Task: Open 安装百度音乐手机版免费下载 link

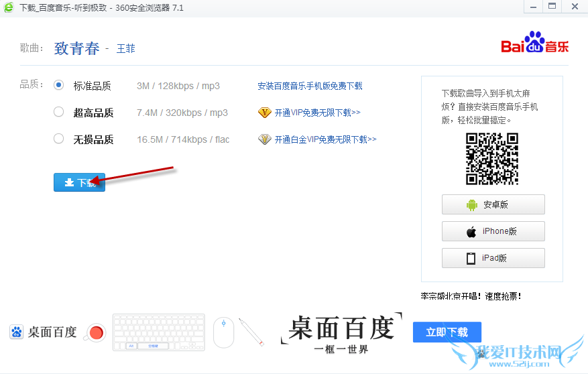Action: [x=310, y=86]
